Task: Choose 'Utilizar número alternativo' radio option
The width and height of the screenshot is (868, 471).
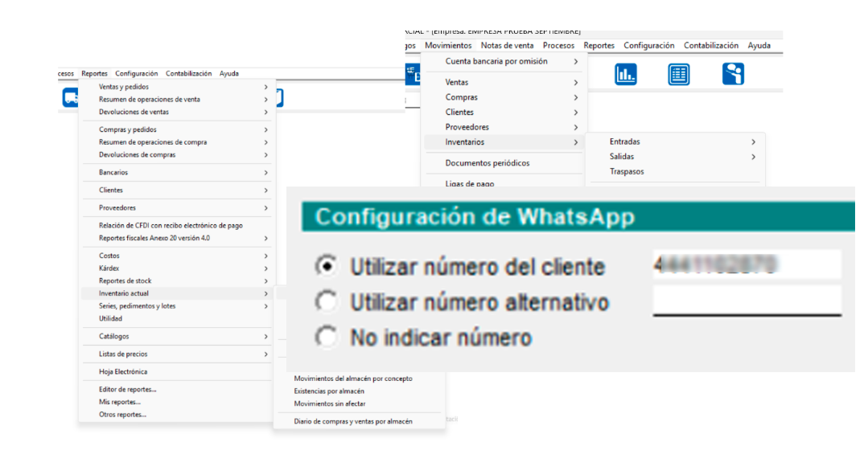Action: [327, 301]
